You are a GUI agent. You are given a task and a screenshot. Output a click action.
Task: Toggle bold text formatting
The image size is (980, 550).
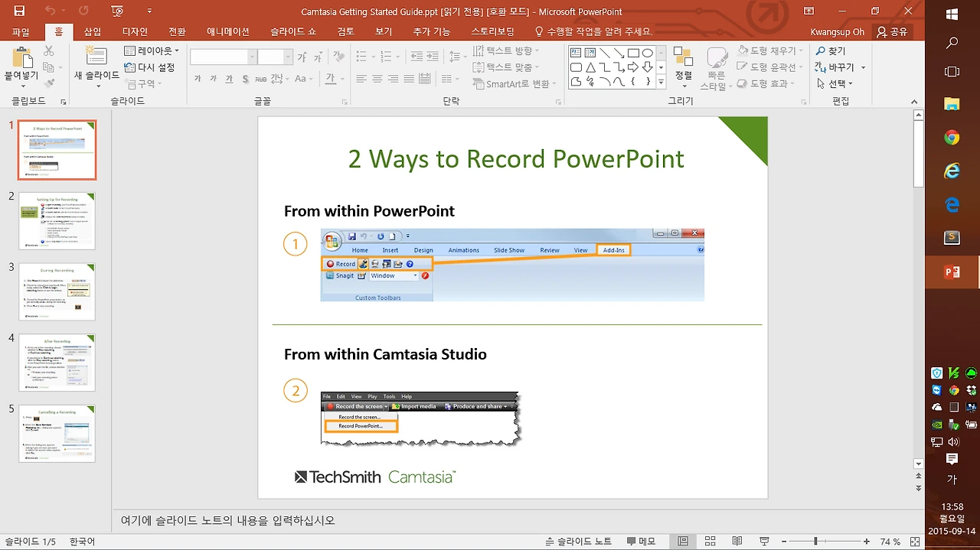[x=198, y=79]
